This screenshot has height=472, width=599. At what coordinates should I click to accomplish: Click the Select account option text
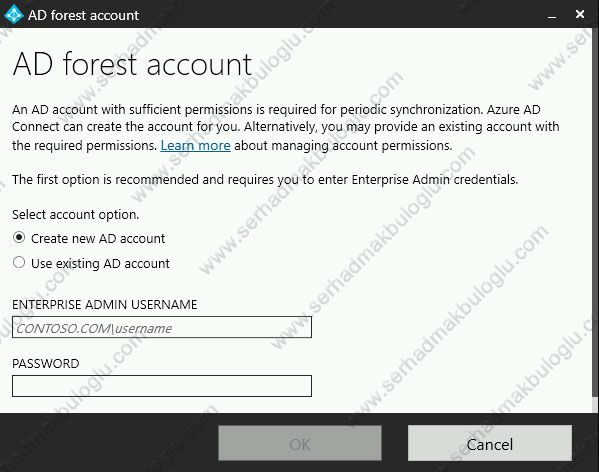[76, 215]
